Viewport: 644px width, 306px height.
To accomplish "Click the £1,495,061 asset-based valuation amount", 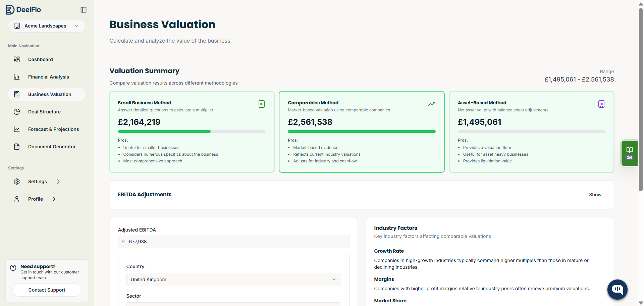I will pyautogui.click(x=480, y=122).
